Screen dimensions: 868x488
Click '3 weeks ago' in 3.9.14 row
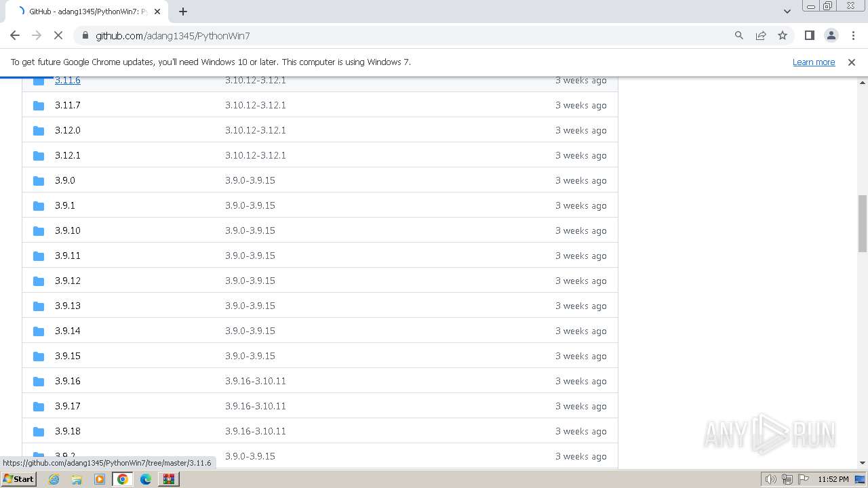coord(581,331)
